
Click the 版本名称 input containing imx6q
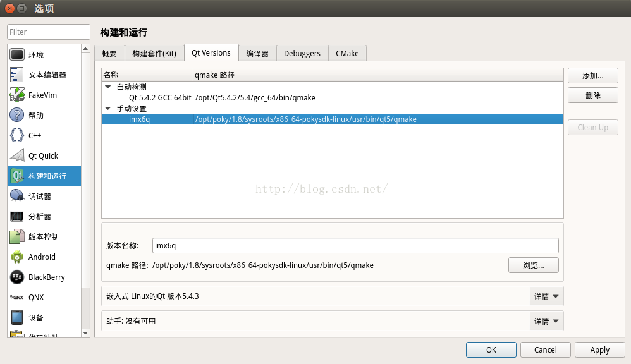click(355, 245)
